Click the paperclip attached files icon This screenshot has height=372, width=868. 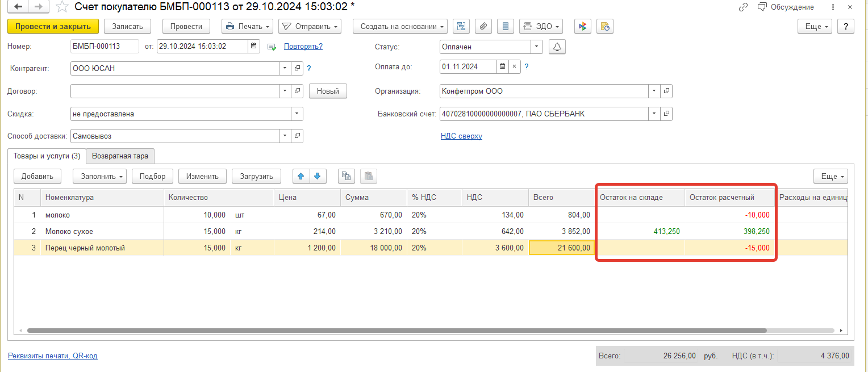coord(483,27)
